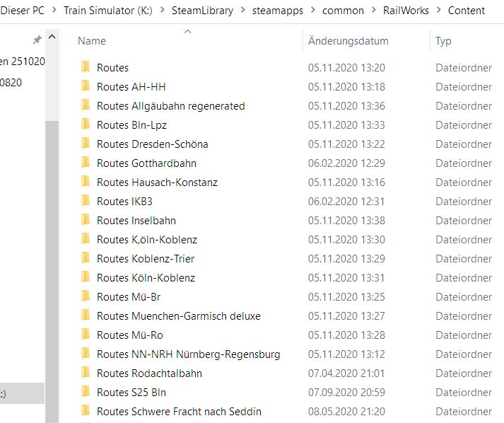Screen dimensions: 504x423
Task: Click the Routes Allgäubahn regenerated folder icon
Action: [86, 105]
